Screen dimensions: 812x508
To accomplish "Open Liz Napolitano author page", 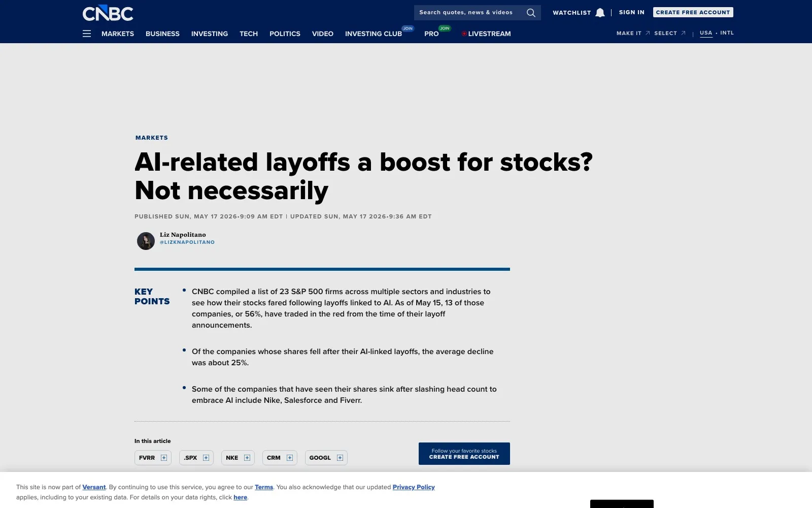I will [183, 235].
